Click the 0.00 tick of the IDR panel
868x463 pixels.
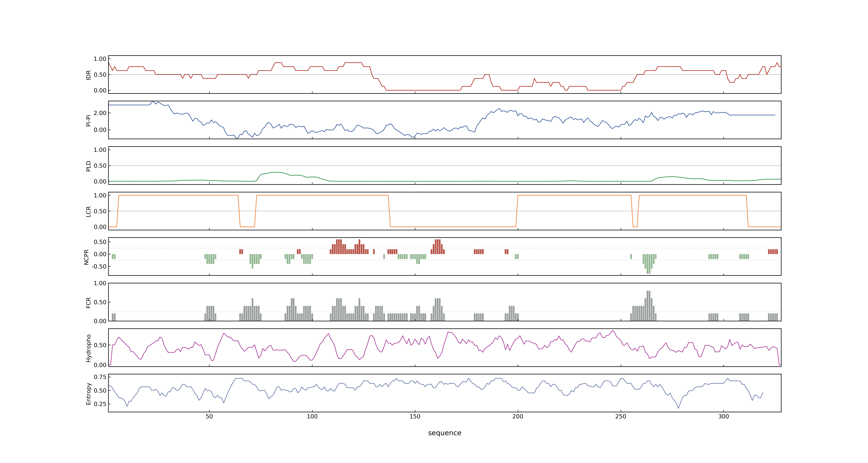click(100, 90)
